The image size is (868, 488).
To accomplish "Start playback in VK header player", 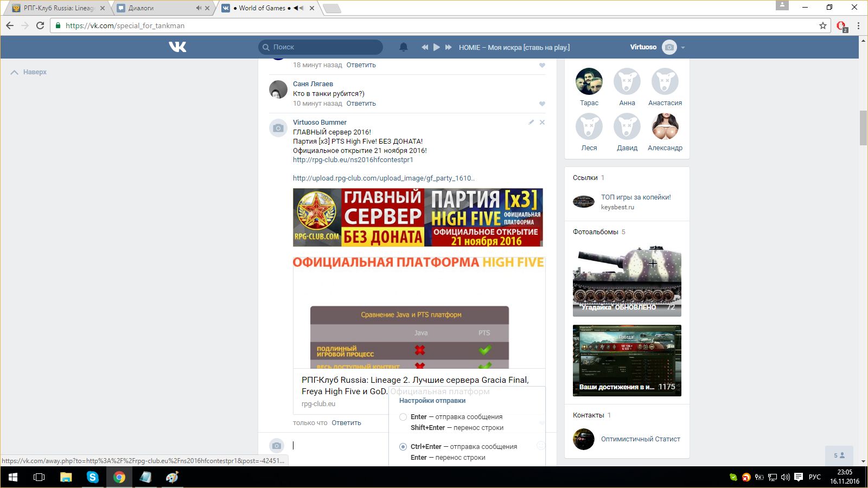I will [x=437, y=47].
